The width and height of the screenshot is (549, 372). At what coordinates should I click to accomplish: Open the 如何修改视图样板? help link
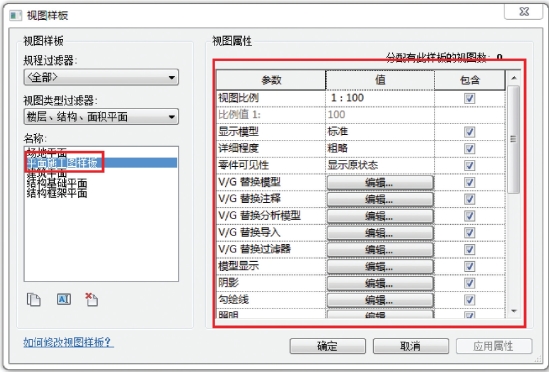[x=68, y=342]
